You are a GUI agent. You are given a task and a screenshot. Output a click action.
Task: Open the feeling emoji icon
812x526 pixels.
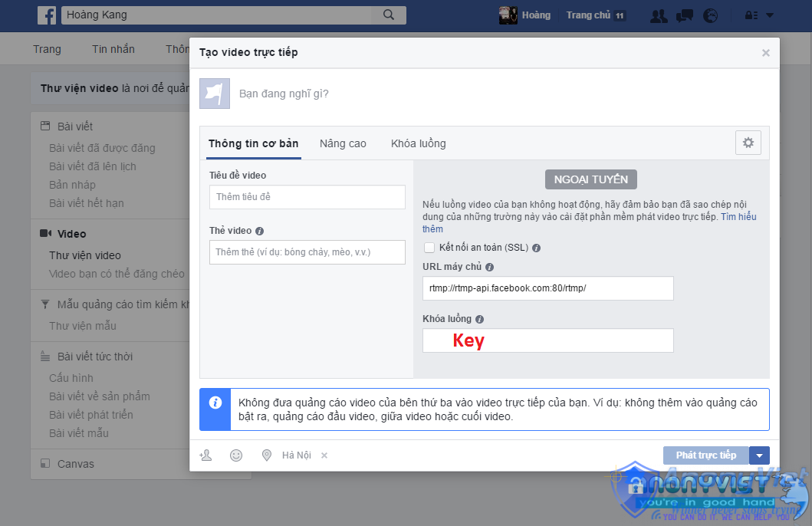click(236, 455)
